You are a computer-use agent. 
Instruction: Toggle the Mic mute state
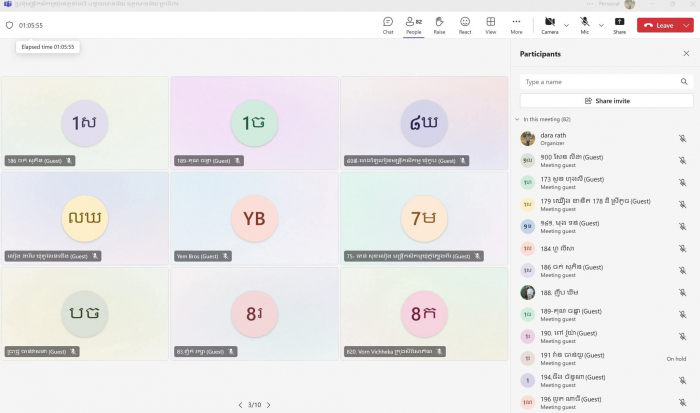pos(585,24)
